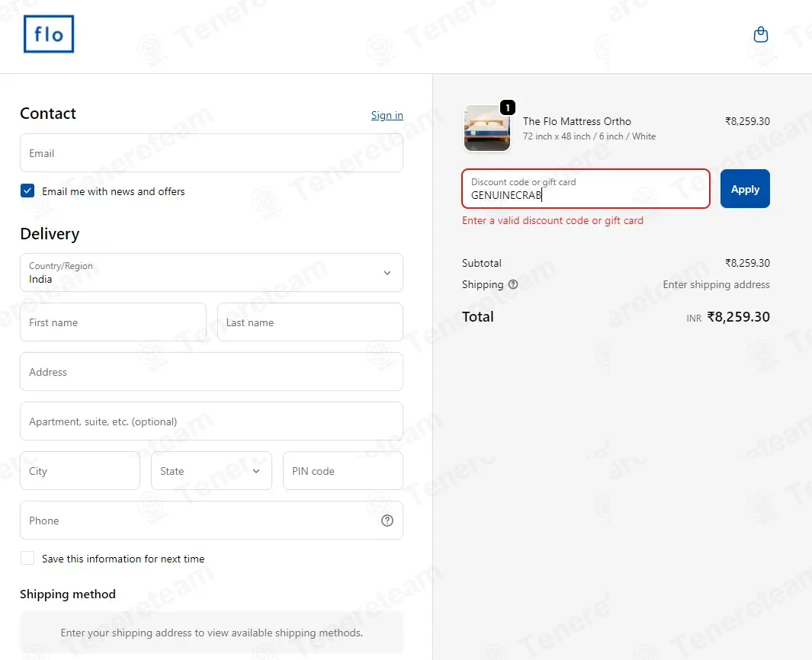Screen dimensions: 812x660
Task: Select the Address input field
Action: coord(211,372)
